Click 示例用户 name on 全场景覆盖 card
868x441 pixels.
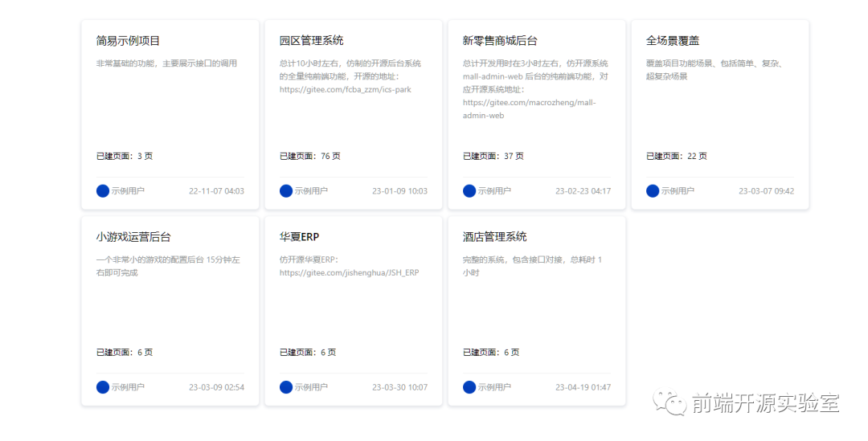tap(678, 191)
